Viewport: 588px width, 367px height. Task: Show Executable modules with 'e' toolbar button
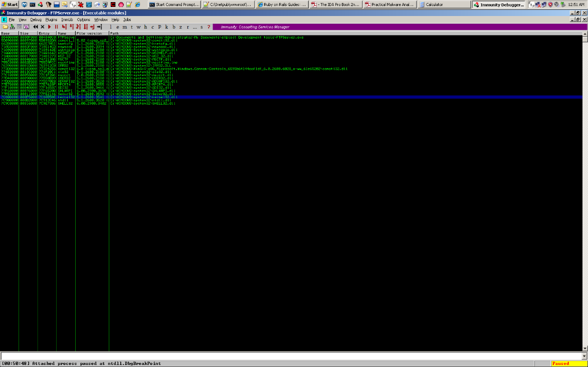coord(117,27)
